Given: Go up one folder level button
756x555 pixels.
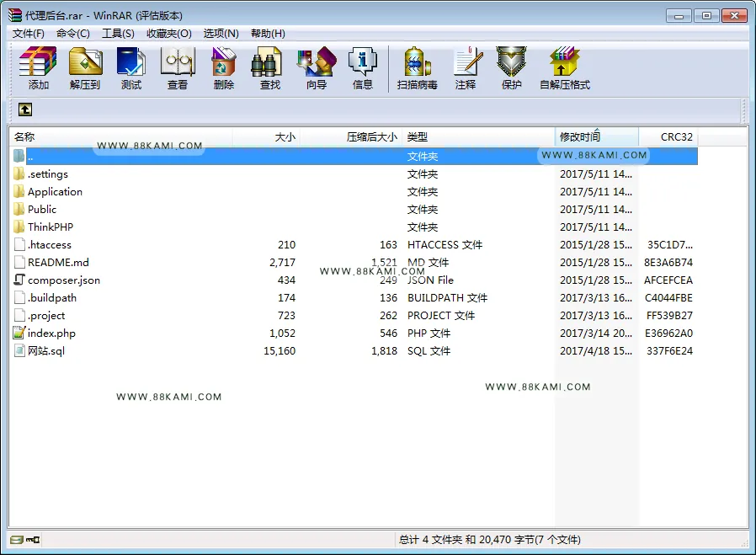Looking at the screenshot, I should [25, 109].
